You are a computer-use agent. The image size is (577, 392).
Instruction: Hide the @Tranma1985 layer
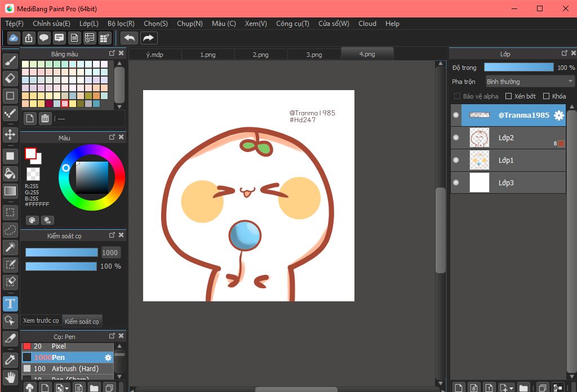(x=456, y=115)
